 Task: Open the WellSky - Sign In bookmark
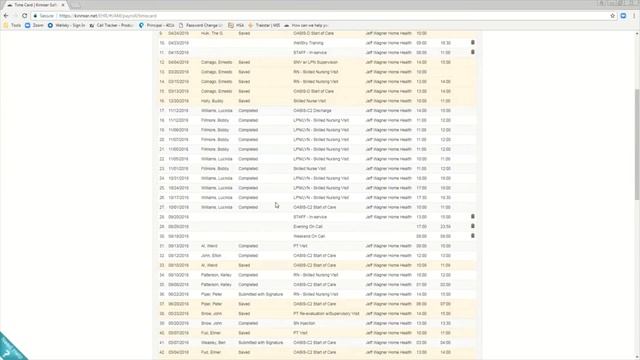pyautogui.click(x=66, y=25)
